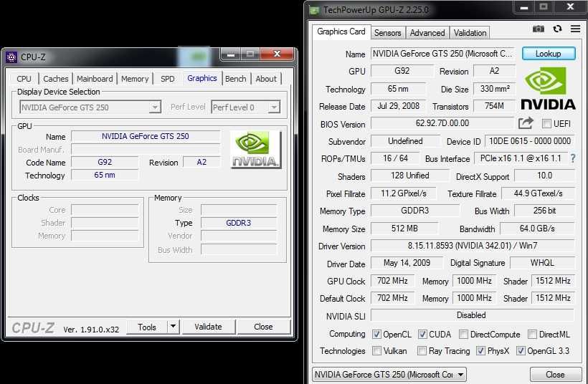Click the BIOS share/export arrow icon
Viewport: 588px width, 384px height.
tap(526, 123)
